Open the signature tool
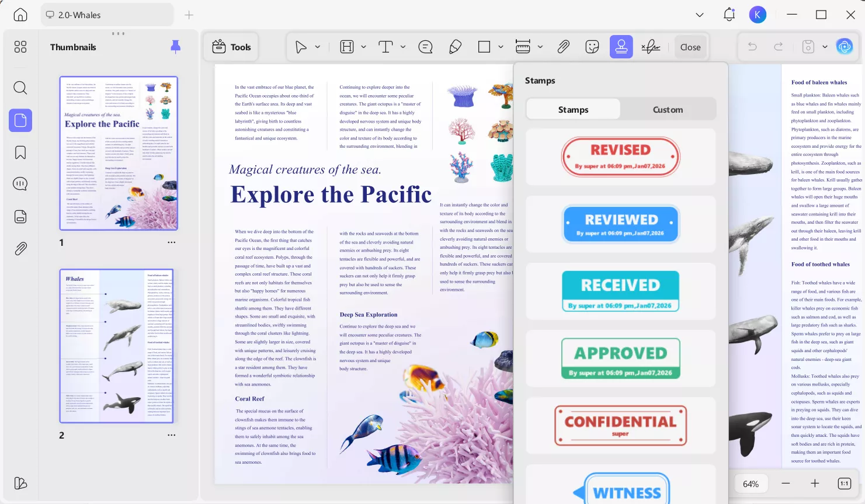Image resolution: width=865 pixels, height=504 pixels. 651,47
